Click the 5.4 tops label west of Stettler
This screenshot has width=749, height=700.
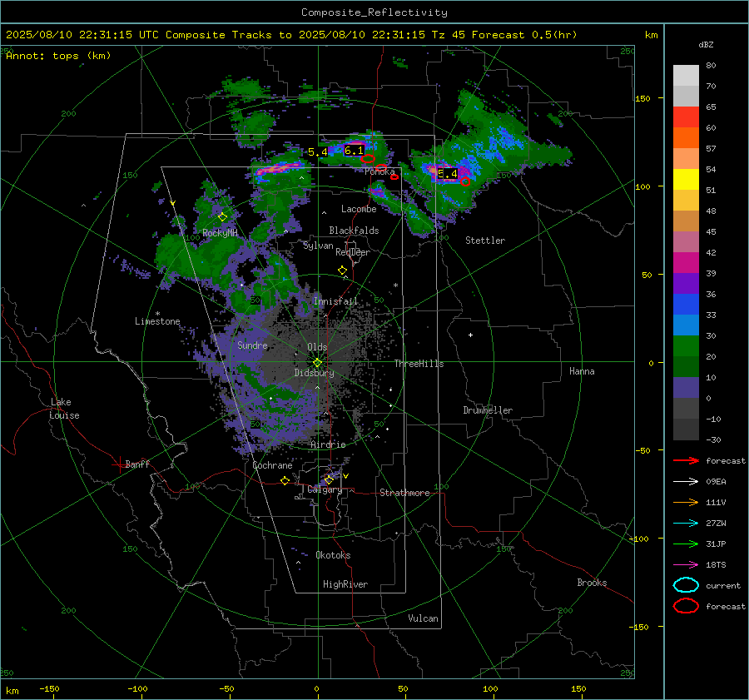coord(448,173)
